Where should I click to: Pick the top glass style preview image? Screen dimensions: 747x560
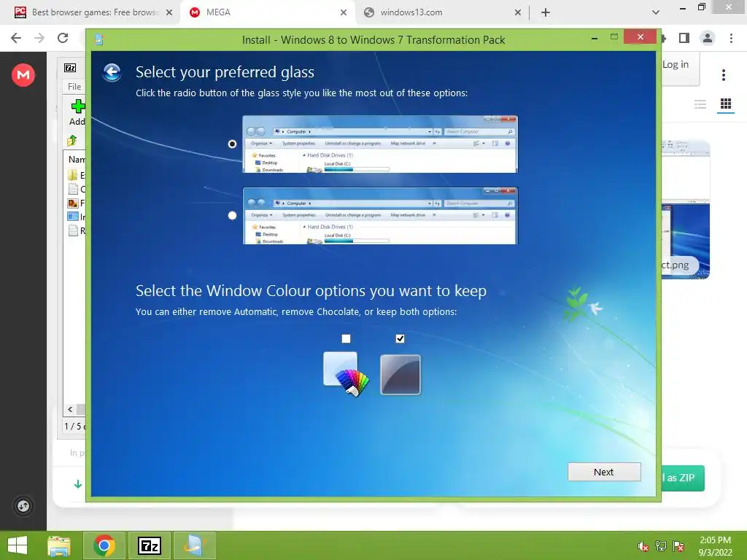(379, 144)
